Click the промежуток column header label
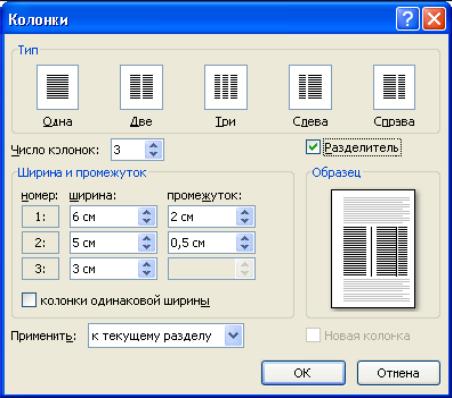The image size is (452, 398). click(204, 196)
